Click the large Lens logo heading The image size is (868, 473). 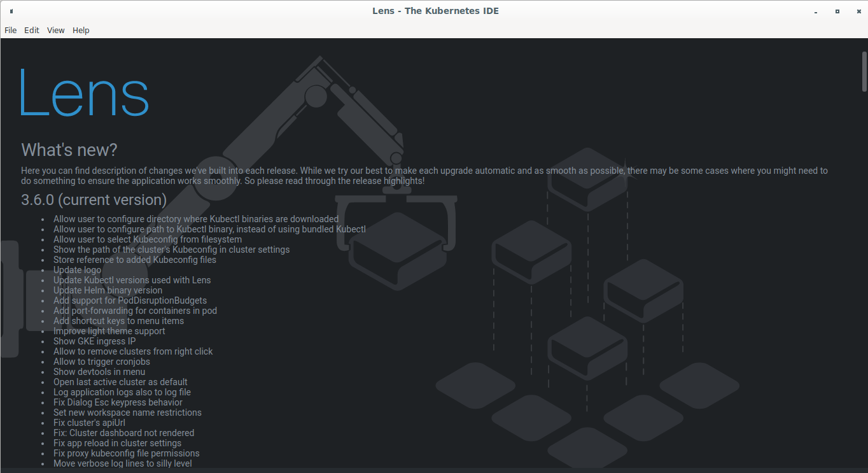pyautogui.click(x=84, y=93)
